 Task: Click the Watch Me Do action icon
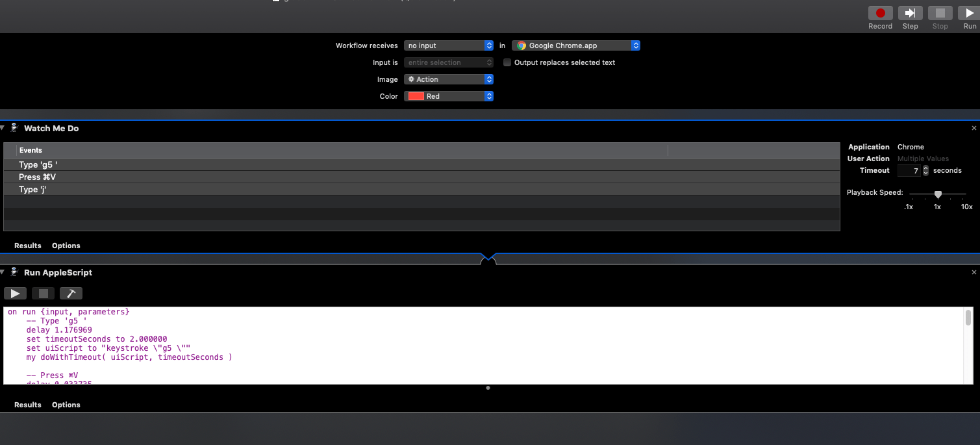14,128
